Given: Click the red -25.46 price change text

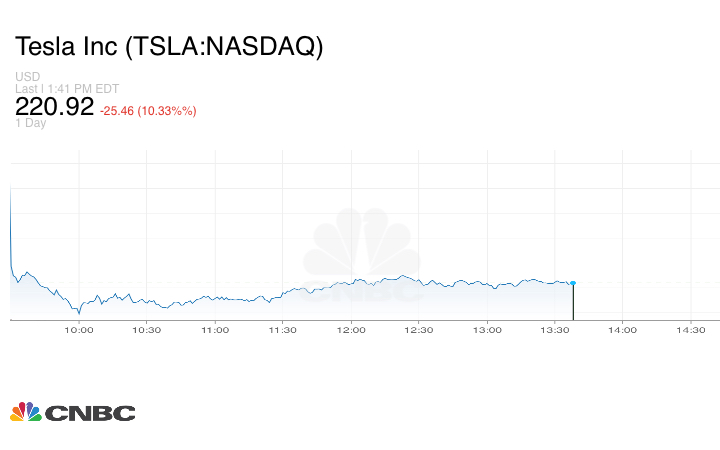Looking at the screenshot, I should click(x=148, y=110).
